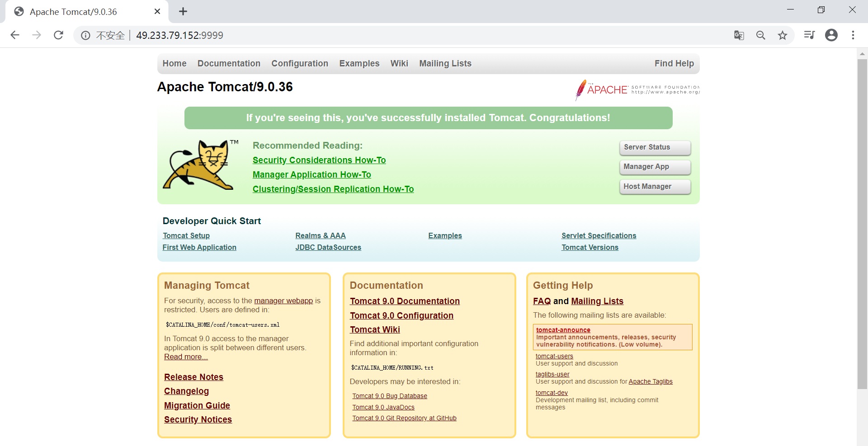Click the Tomcat cat logo
Screen dimensions: 868x446
pyautogui.click(x=199, y=165)
